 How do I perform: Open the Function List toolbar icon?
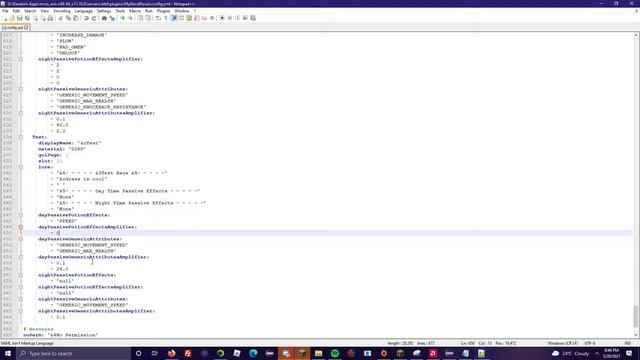(x=197, y=18)
